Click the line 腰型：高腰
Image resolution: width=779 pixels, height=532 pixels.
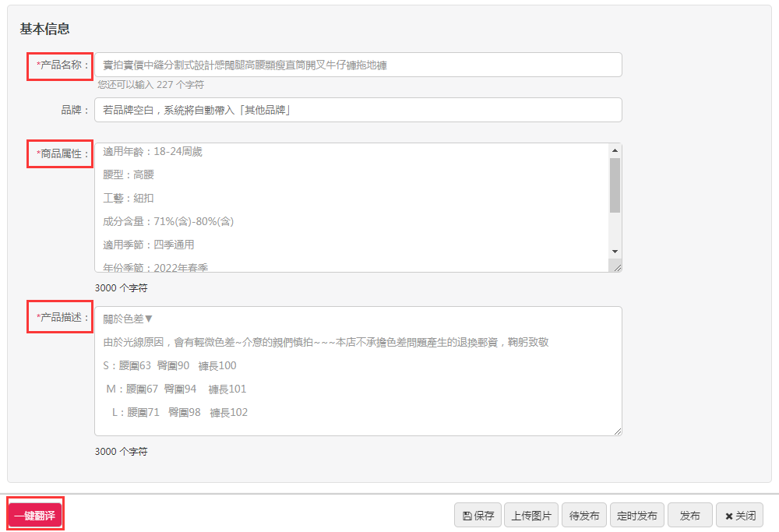(x=129, y=174)
